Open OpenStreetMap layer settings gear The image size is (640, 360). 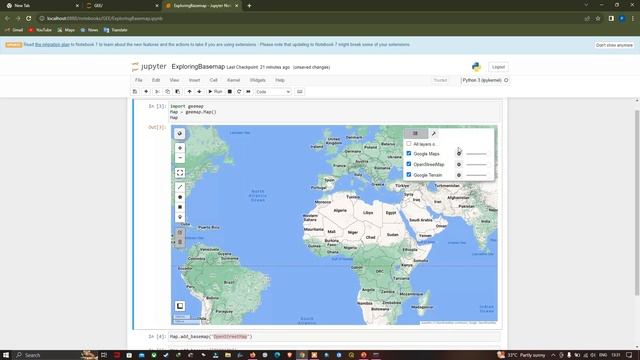pos(459,164)
